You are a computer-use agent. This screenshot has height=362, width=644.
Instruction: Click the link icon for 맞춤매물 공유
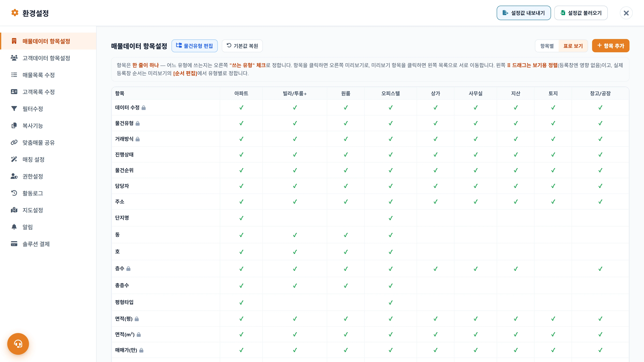[x=14, y=142]
